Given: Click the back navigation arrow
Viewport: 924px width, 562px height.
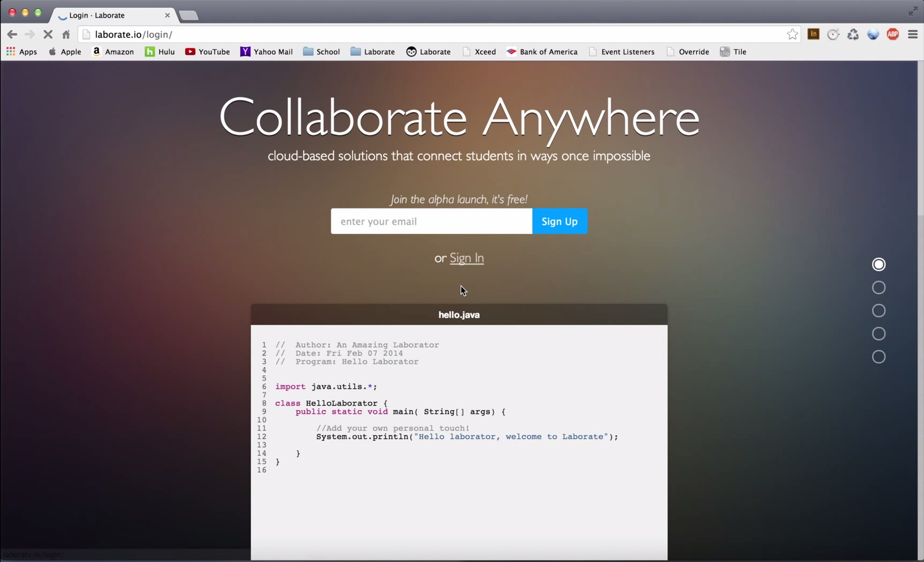Looking at the screenshot, I should [x=12, y=34].
